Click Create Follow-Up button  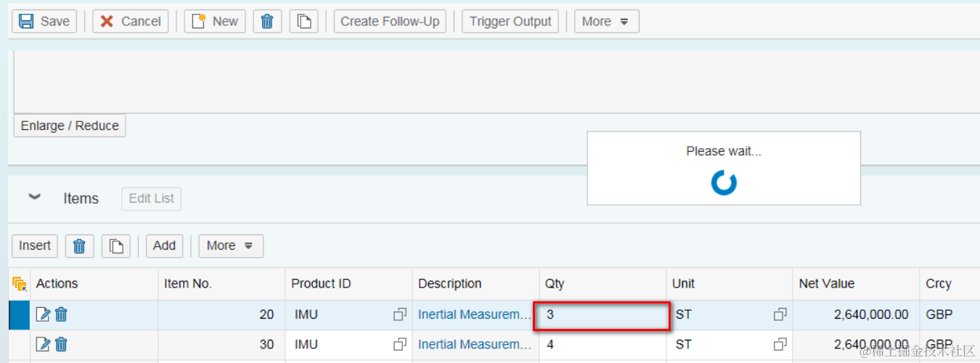(390, 21)
